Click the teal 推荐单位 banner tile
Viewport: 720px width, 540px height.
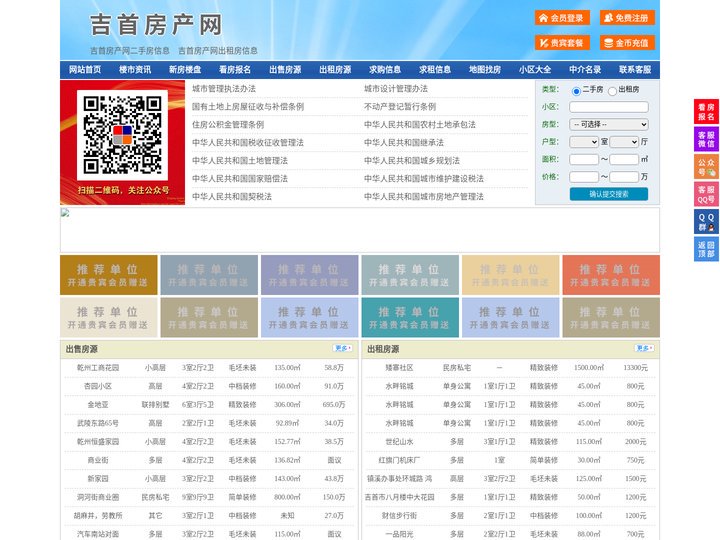click(x=410, y=317)
